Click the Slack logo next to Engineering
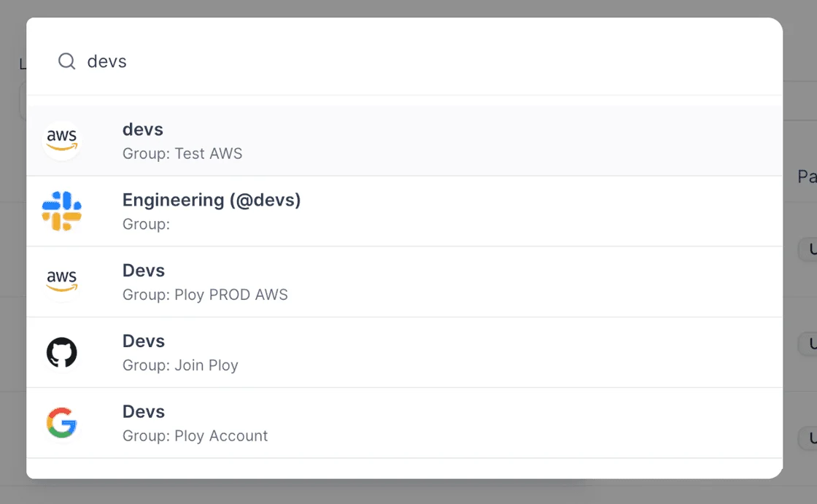This screenshot has width=817, height=504. [x=61, y=211]
